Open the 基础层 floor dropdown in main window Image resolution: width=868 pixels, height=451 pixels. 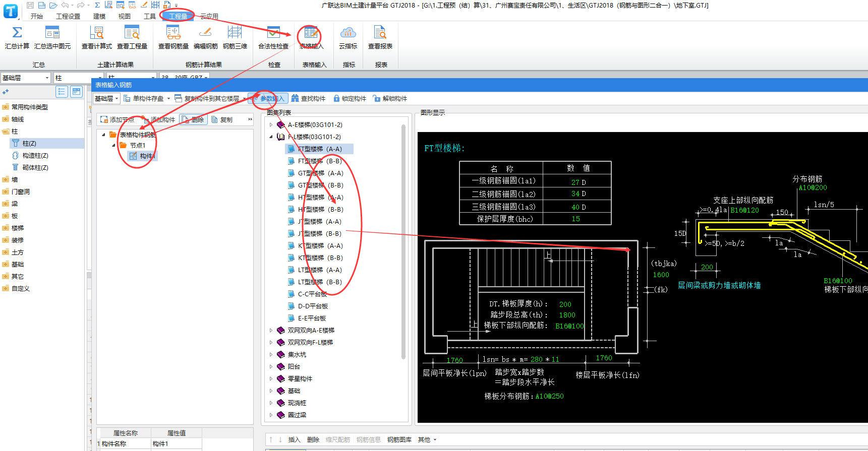[x=26, y=78]
